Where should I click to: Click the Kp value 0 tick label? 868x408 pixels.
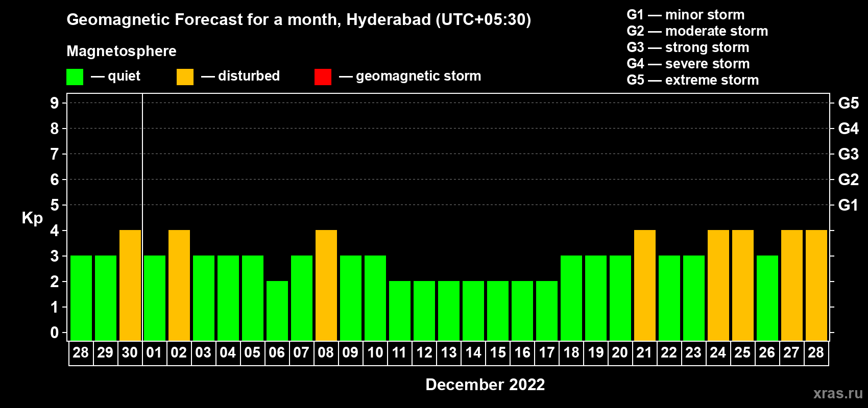point(55,333)
